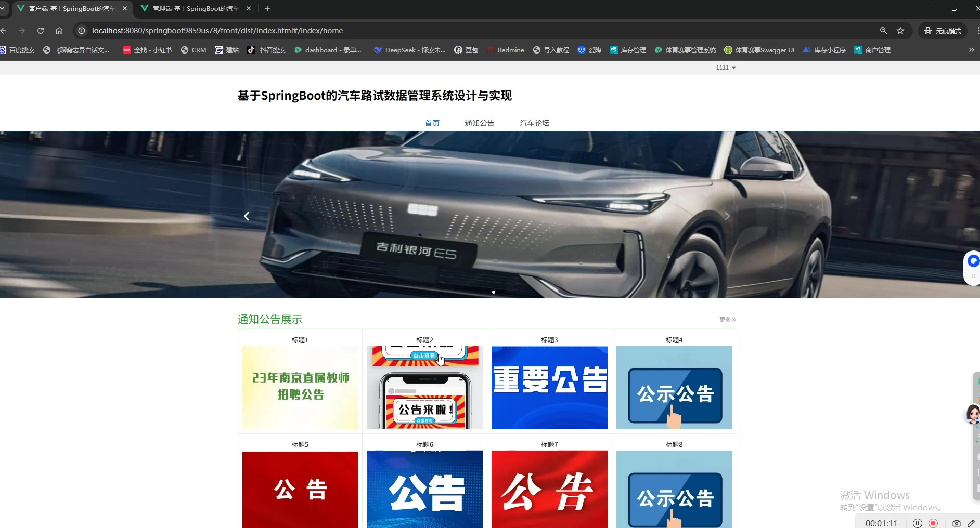Open the 库存管理 bookmark
Viewport: 980px width, 528px height.
[628, 50]
